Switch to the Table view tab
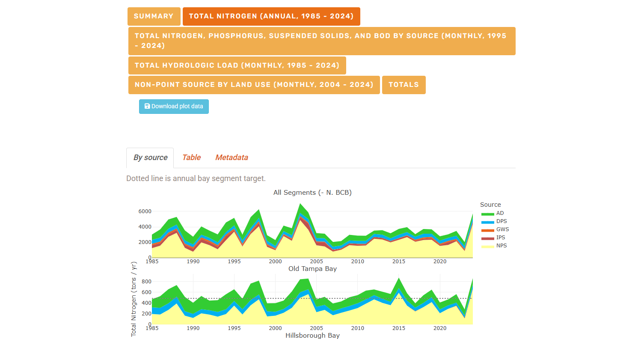Image resolution: width=644 pixels, height=339 pixels. [x=191, y=158]
